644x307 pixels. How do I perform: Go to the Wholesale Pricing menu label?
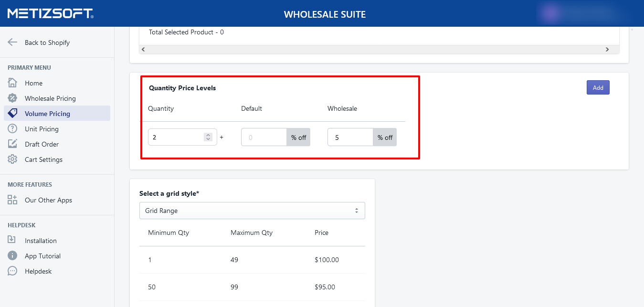(50, 98)
